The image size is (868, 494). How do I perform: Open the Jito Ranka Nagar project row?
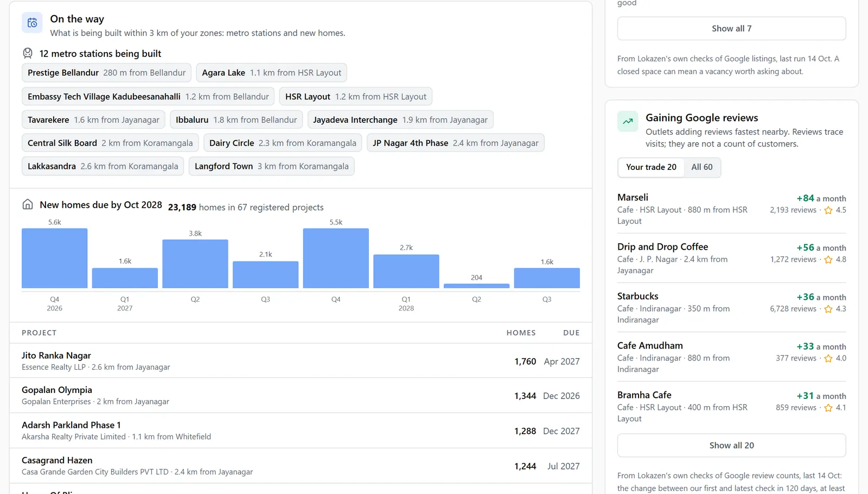click(301, 361)
